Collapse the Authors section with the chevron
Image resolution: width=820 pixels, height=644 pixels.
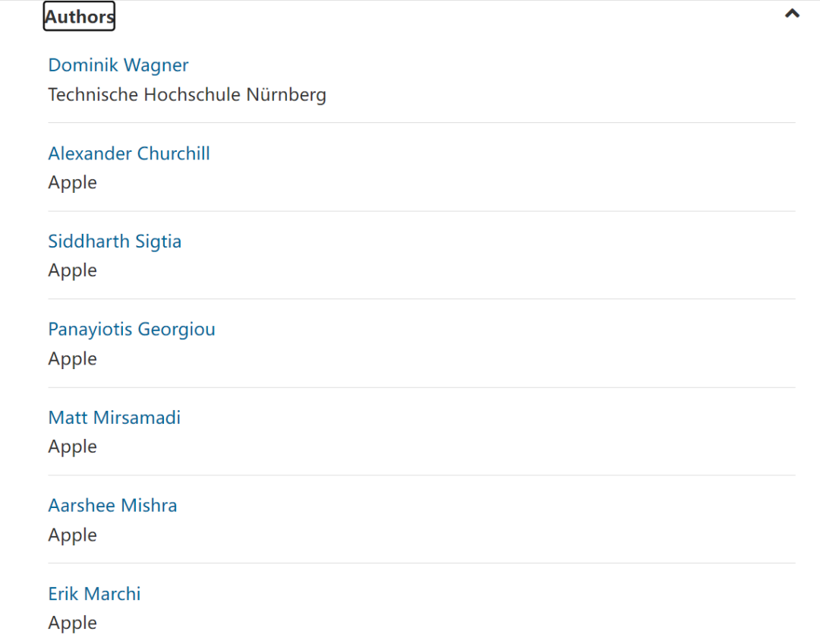(x=792, y=14)
